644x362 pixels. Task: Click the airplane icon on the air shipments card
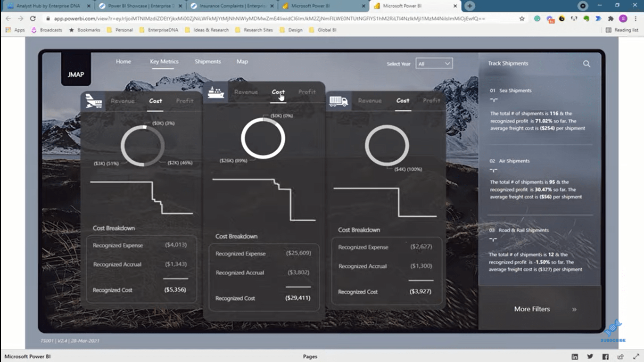coord(93,101)
